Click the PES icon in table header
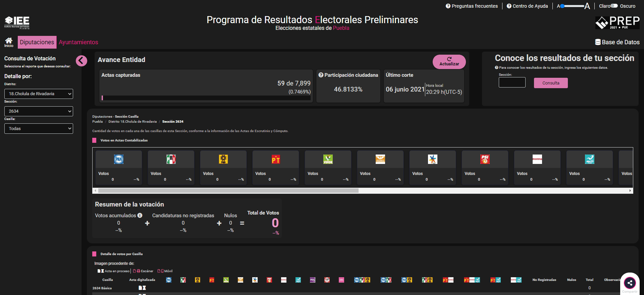The image size is (644, 295). point(313,280)
